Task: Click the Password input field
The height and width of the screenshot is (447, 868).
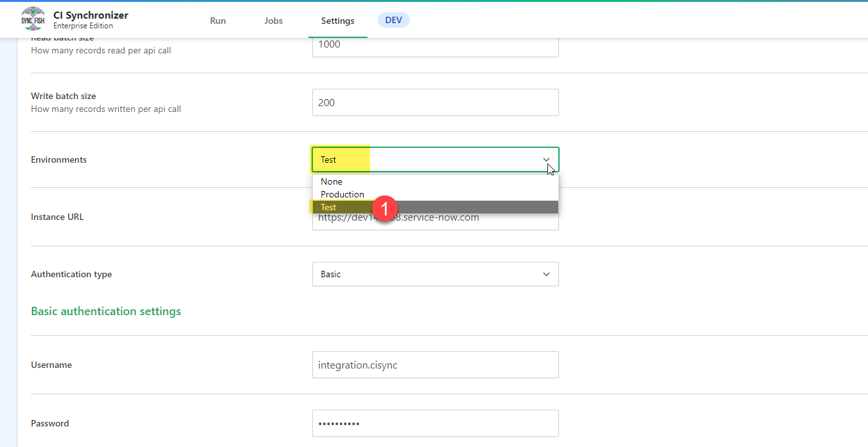Action: 436,423
